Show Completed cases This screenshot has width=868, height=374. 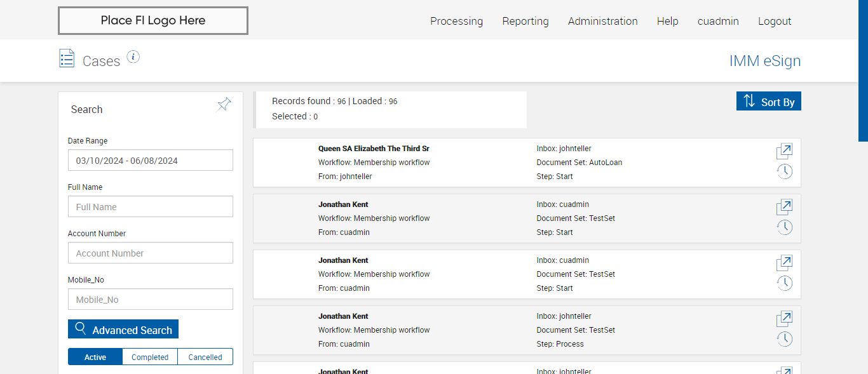coord(150,357)
